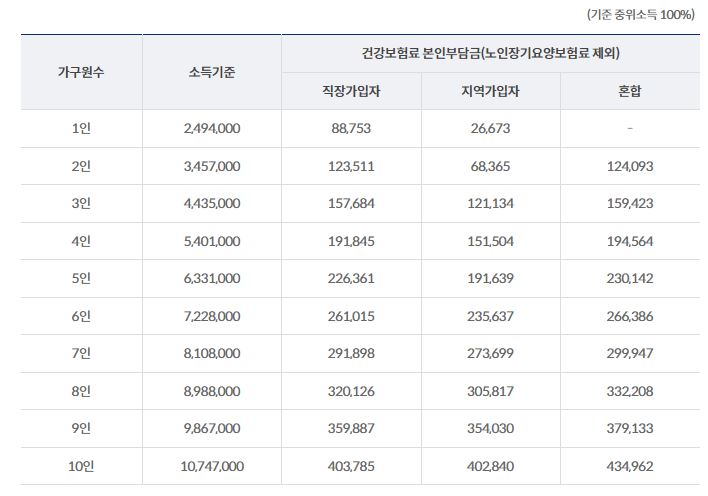The image size is (708, 496).
Task: Click 직장가입자 value 157,684
Action: tap(351, 203)
